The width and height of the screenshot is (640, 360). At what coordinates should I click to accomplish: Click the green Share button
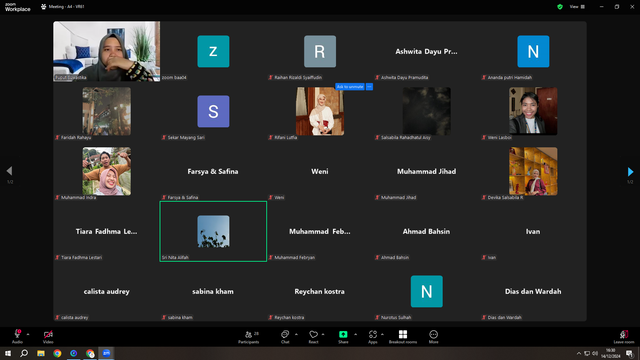343,336
